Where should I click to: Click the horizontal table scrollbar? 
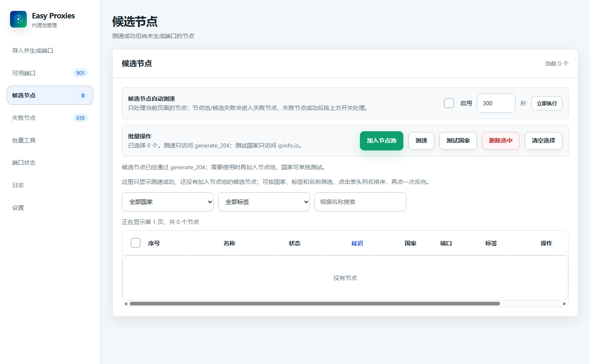point(315,304)
